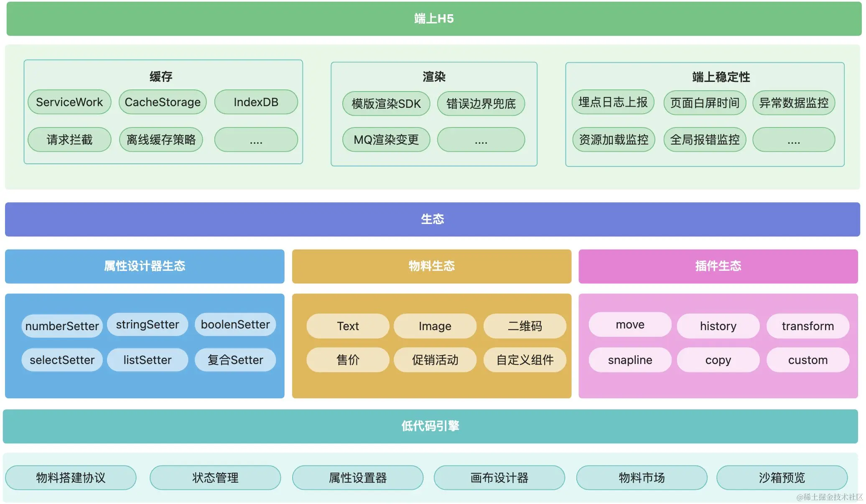Image resolution: width=866 pixels, height=504 pixels.
Task: Select the 模版渲染SDK pill
Action: [386, 104]
